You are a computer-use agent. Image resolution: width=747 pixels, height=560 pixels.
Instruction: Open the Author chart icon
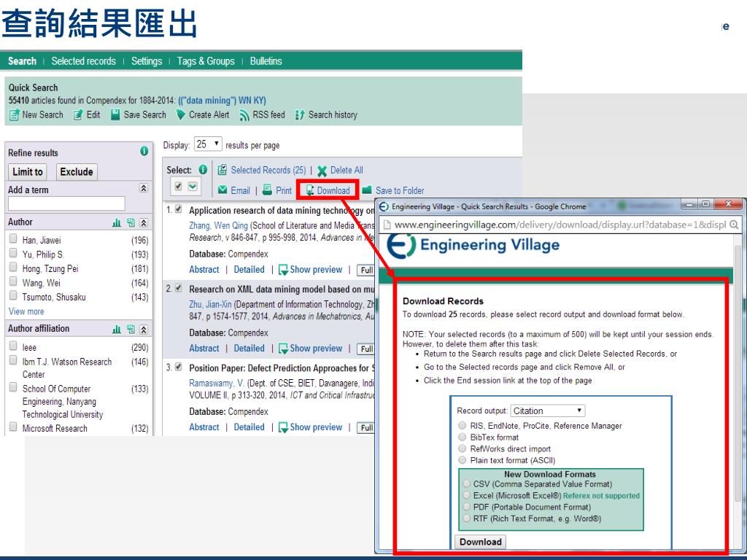117,222
